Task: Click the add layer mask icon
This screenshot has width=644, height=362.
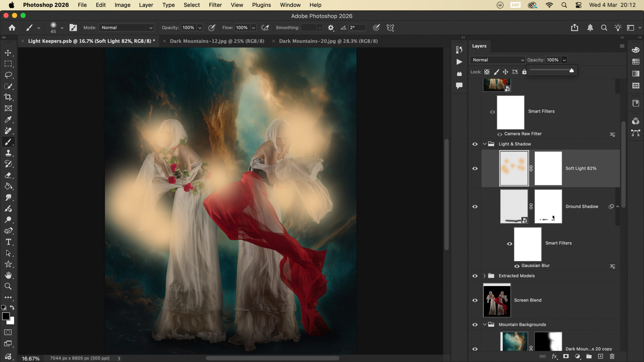Action: (x=566, y=356)
